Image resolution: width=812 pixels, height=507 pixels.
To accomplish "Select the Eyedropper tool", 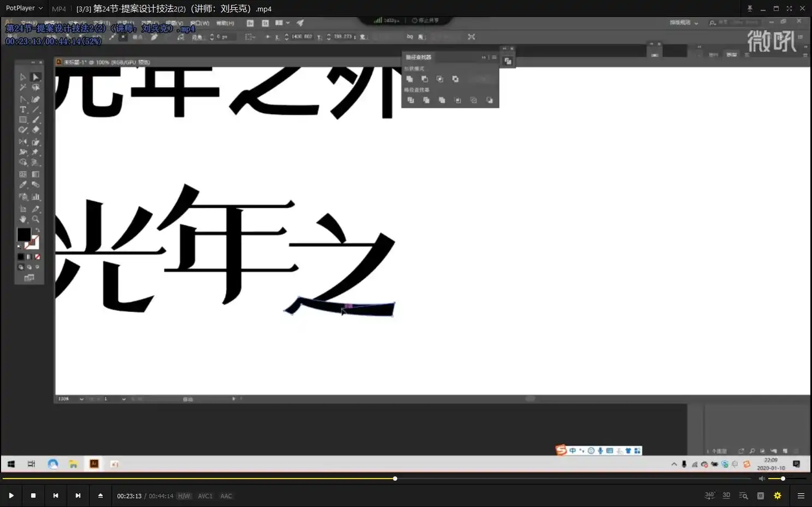I will click(23, 184).
